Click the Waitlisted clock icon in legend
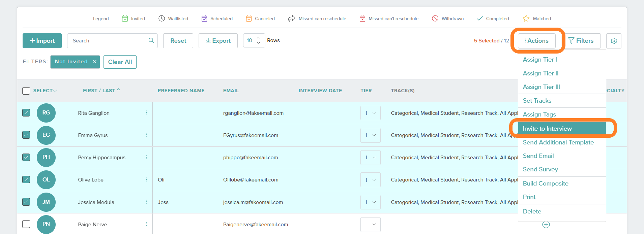This screenshot has height=234, width=644. pyautogui.click(x=162, y=19)
